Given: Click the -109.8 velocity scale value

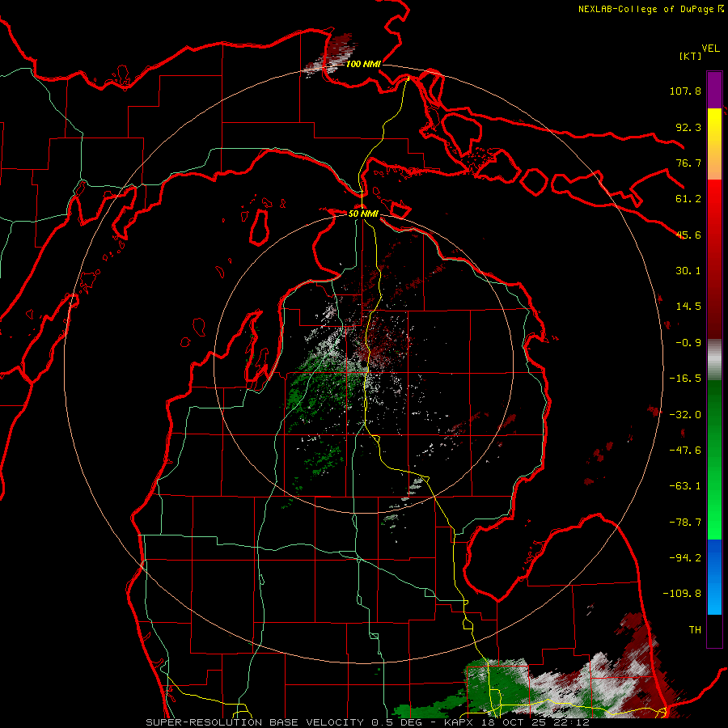Looking at the screenshot, I should point(682,594).
